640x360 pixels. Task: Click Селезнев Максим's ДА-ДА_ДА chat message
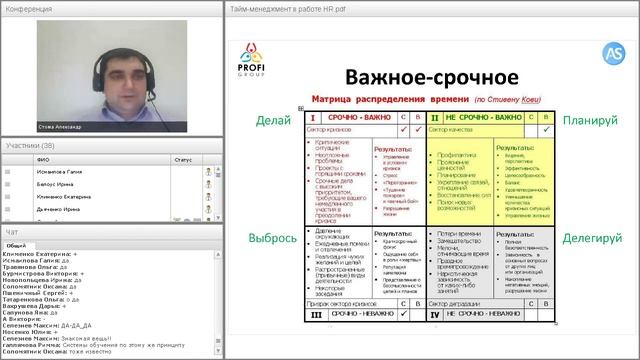tap(47, 326)
